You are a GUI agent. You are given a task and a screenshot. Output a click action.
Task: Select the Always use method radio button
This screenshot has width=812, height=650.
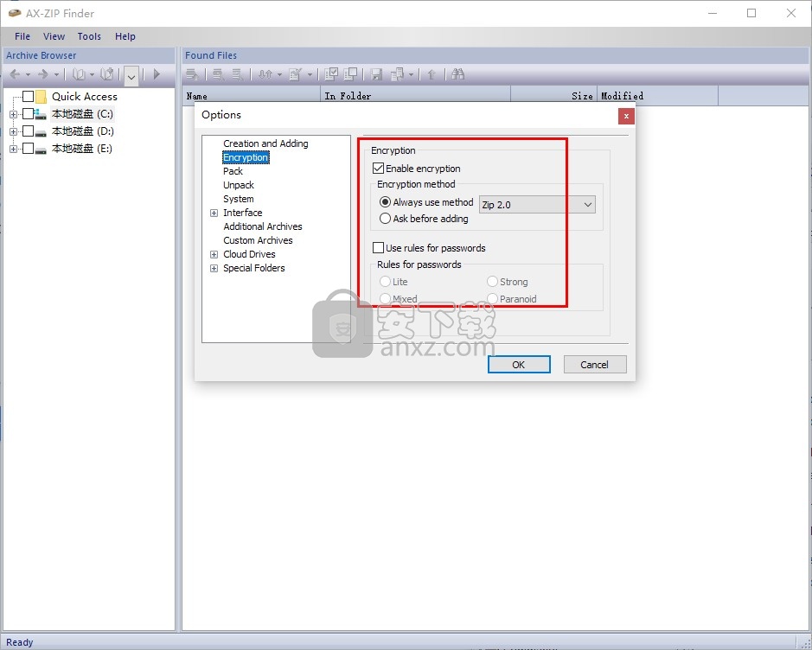click(385, 202)
